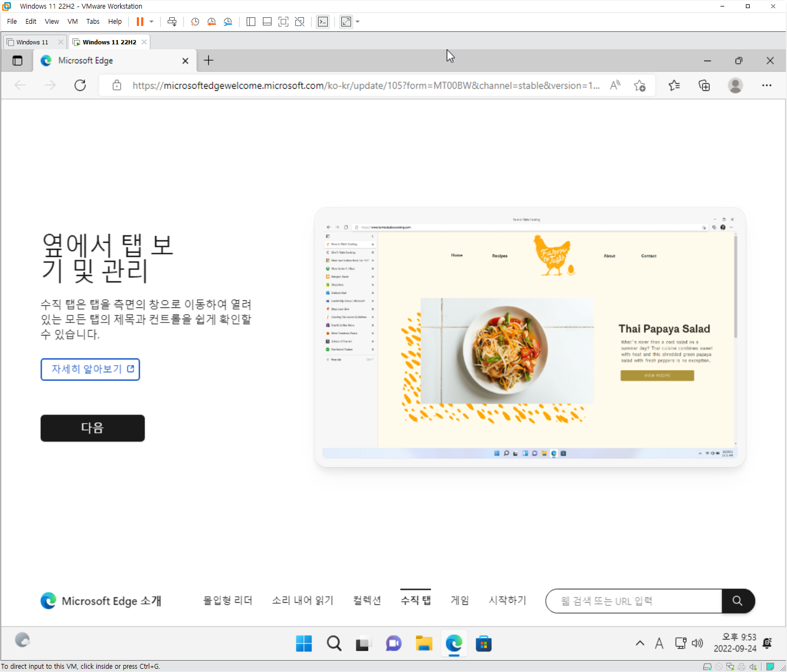The image size is (787, 672).
Task: Revert the VM to its snapshot
Action: [211, 22]
